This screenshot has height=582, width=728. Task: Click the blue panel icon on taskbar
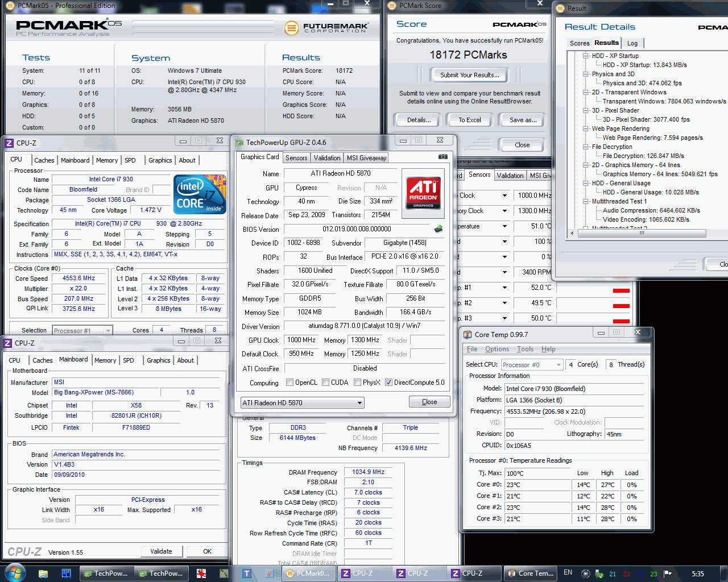[66, 573]
